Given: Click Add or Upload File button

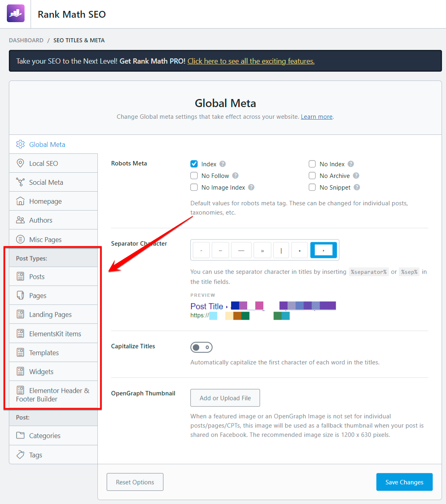Looking at the screenshot, I should [225, 398].
